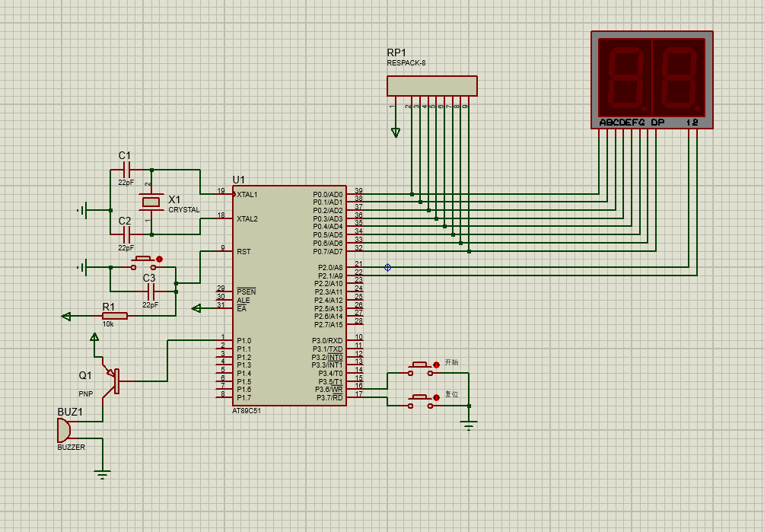Click the P3.0/RXD pin label
The width and height of the screenshot is (764, 532).
pos(327,340)
